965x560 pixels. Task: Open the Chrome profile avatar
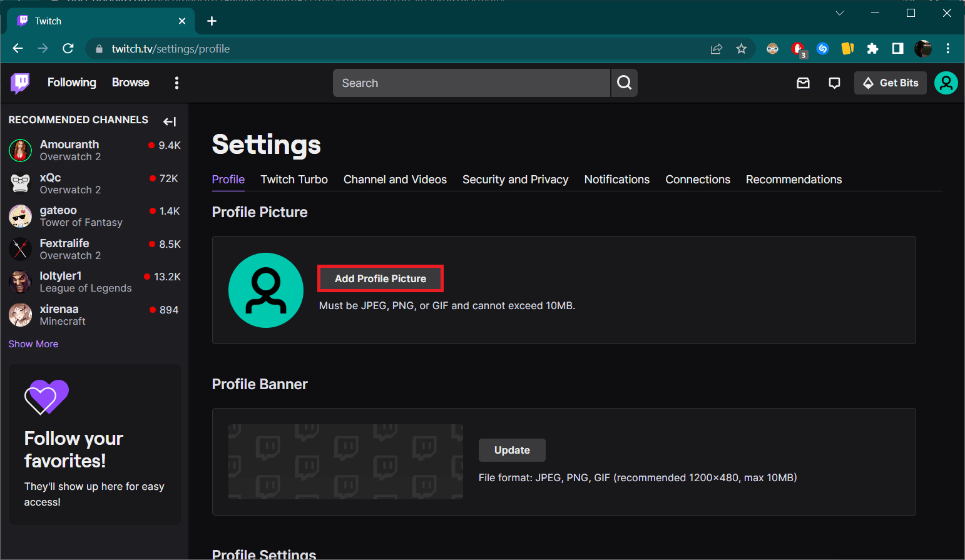(x=923, y=49)
